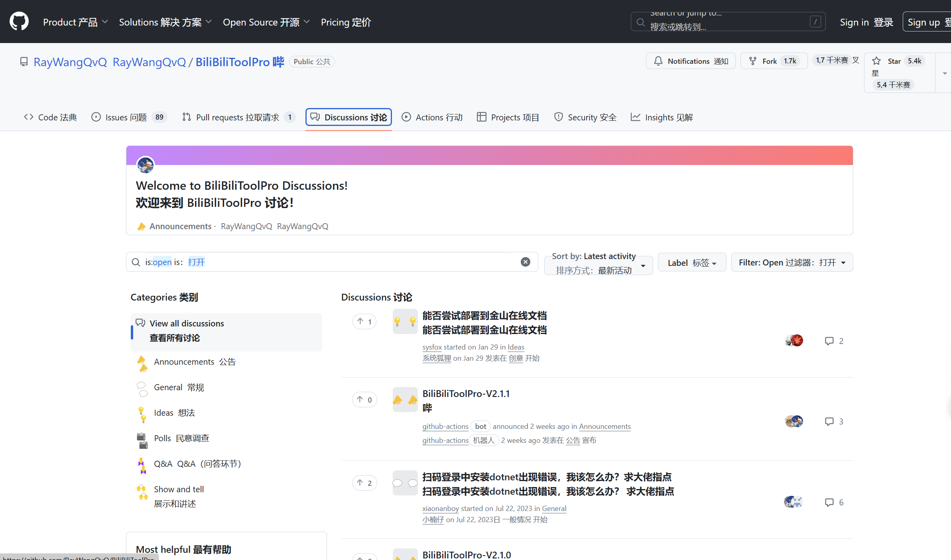Click the participant avatars for BiliBiliToolPro-V2.1.1

coord(793,421)
